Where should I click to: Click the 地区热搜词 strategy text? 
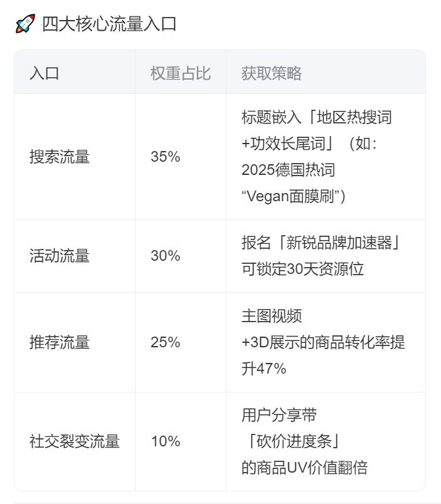(x=354, y=117)
